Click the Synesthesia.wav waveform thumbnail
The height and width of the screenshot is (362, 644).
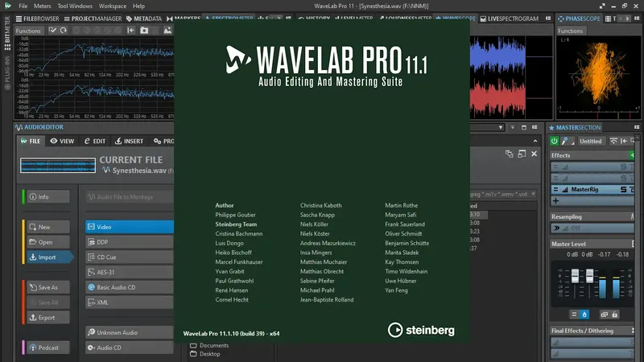click(58, 166)
